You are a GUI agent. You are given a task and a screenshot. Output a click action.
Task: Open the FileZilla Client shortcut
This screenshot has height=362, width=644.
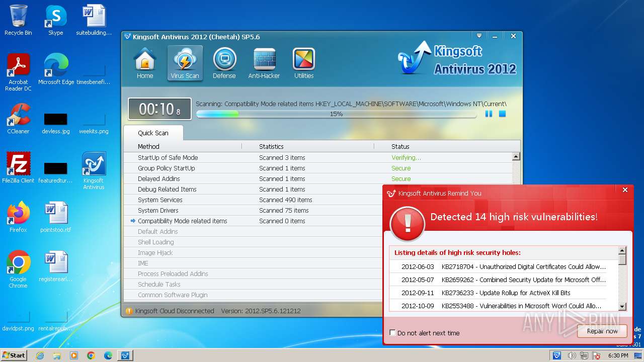[x=18, y=168]
